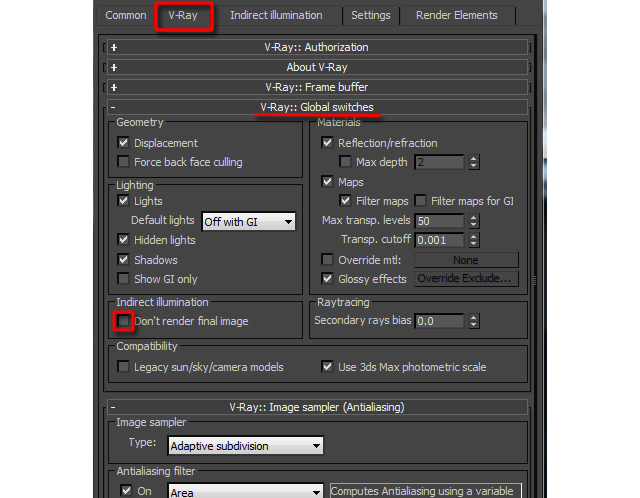This screenshot has height=498, width=640.
Task: Switch to Indirect illumination tab
Action: point(276,16)
